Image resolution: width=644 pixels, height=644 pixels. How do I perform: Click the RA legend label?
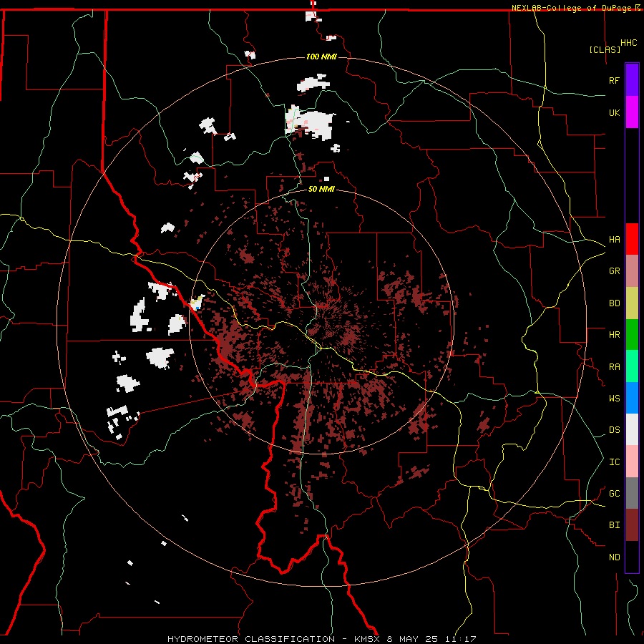[614, 367]
